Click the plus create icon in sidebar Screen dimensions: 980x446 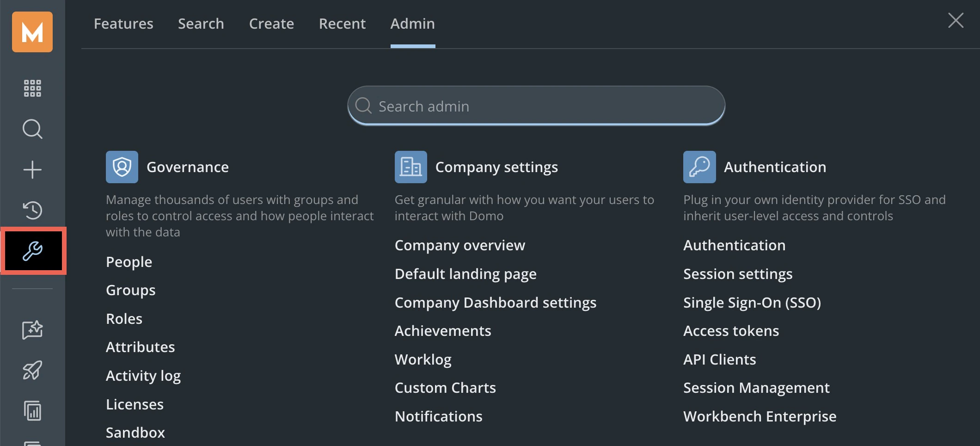(32, 170)
